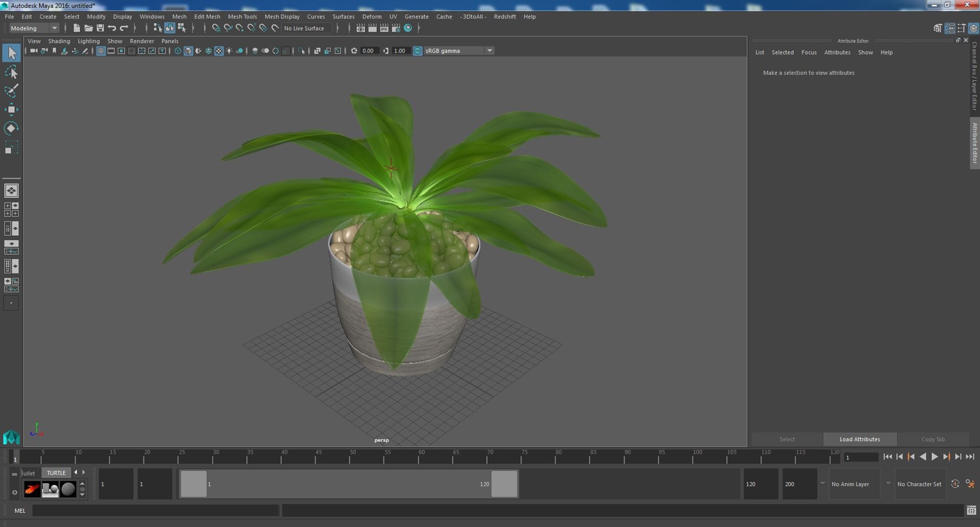The height and width of the screenshot is (527, 980).
Task: Open a scene file
Action: pos(88,28)
